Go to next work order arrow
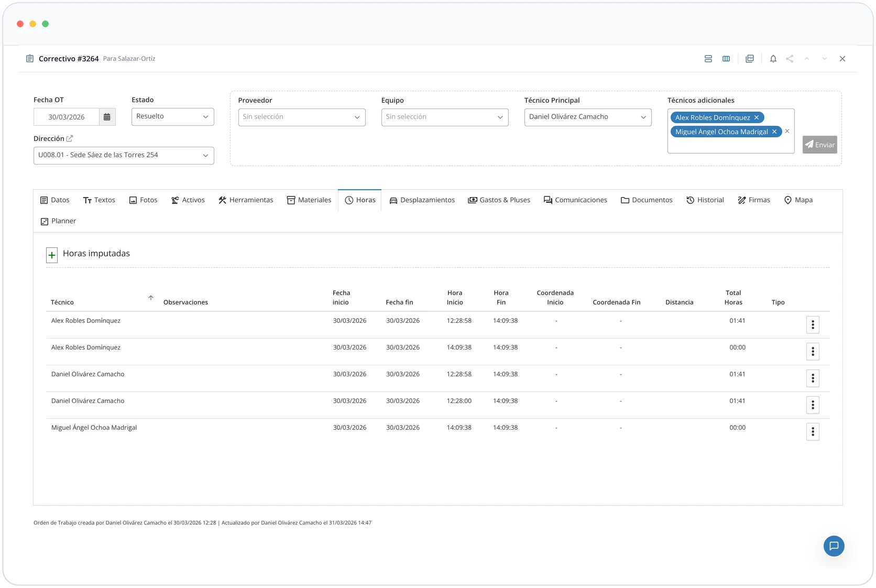 [824, 59]
